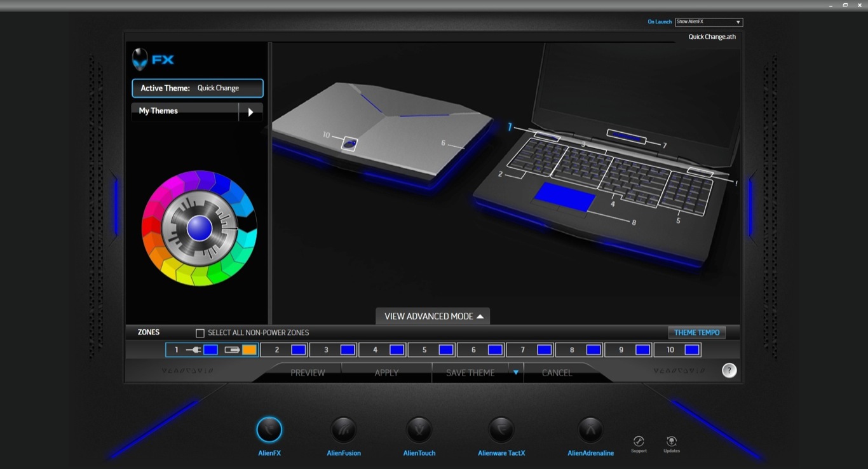The height and width of the screenshot is (469, 868).
Task: Open the On Launch dropdown
Action: pos(709,22)
